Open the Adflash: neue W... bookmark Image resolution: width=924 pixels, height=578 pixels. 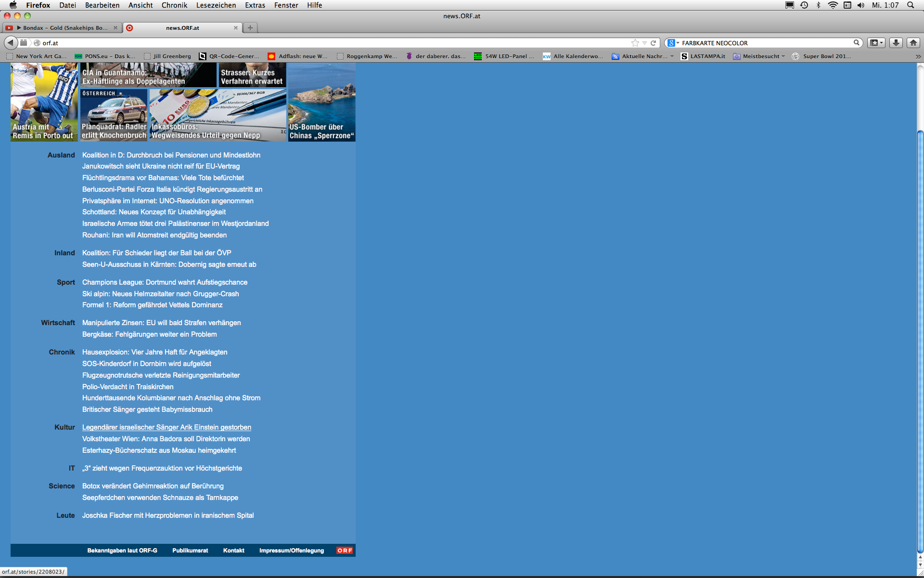pyautogui.click(x=297, y=56)
